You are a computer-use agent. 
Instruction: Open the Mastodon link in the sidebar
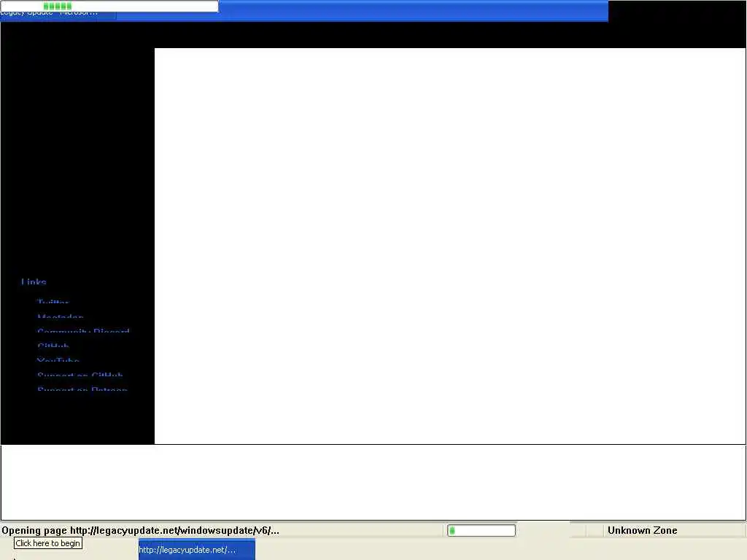tap(61, 316)
